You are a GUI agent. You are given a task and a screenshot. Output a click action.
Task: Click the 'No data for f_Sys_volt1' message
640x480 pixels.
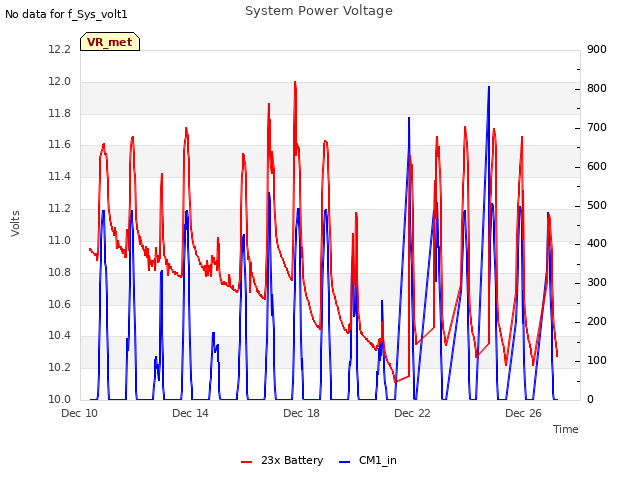tap(66, 14)
